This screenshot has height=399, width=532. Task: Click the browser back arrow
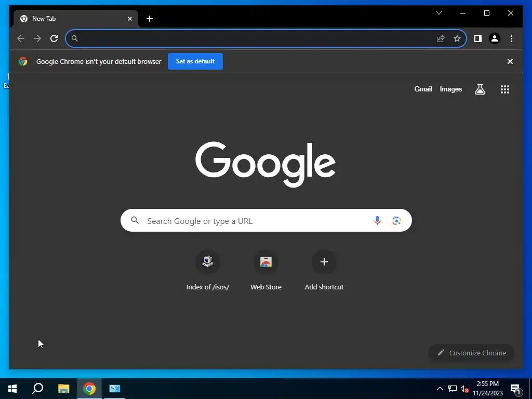(x=21, y=38)
